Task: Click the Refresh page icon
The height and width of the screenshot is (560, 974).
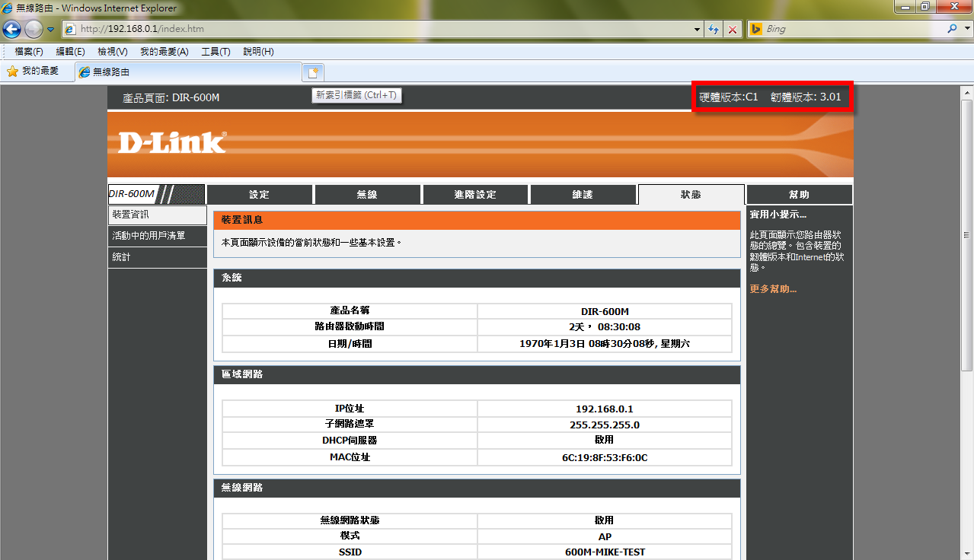Action: [x=714, y=29]
